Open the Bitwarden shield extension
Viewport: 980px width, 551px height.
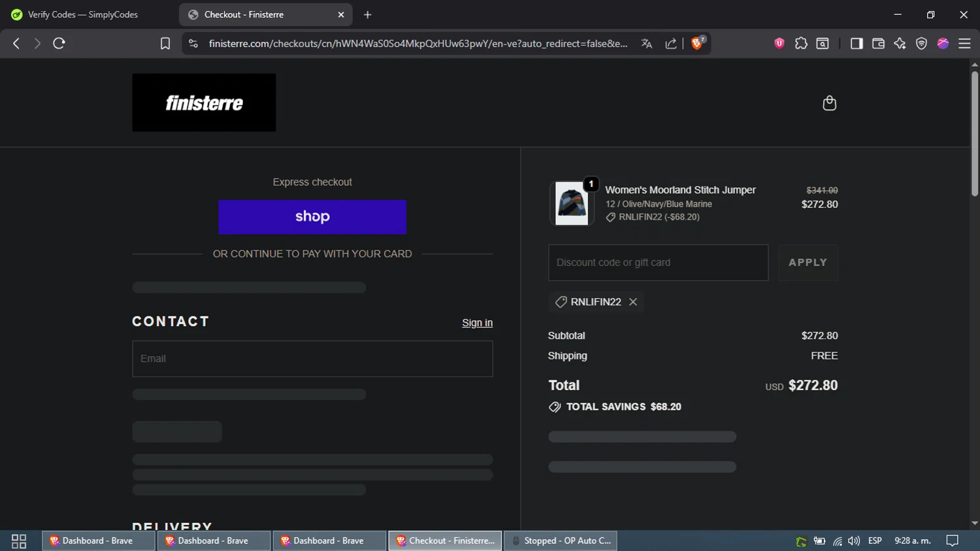coord(779,43)
